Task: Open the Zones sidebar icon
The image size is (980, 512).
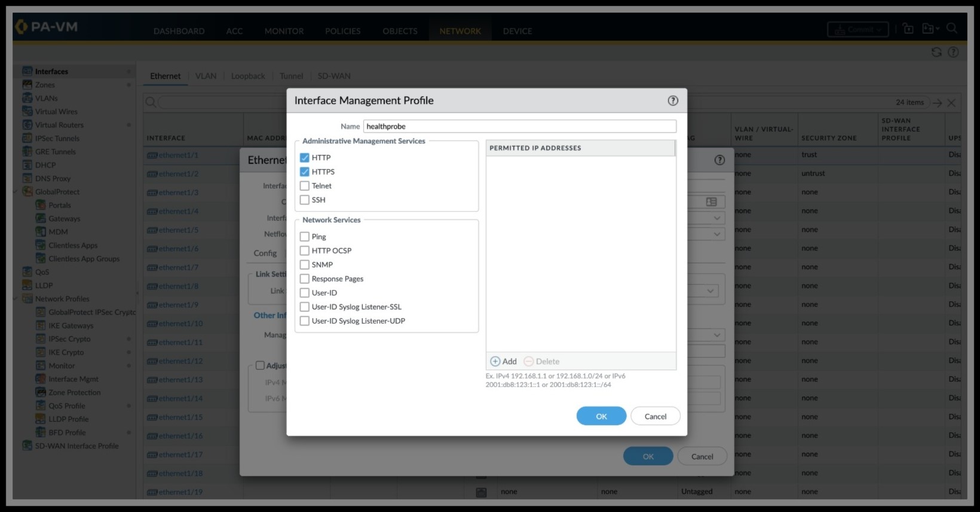Action: pyautogui.click(x=27, y=85)
